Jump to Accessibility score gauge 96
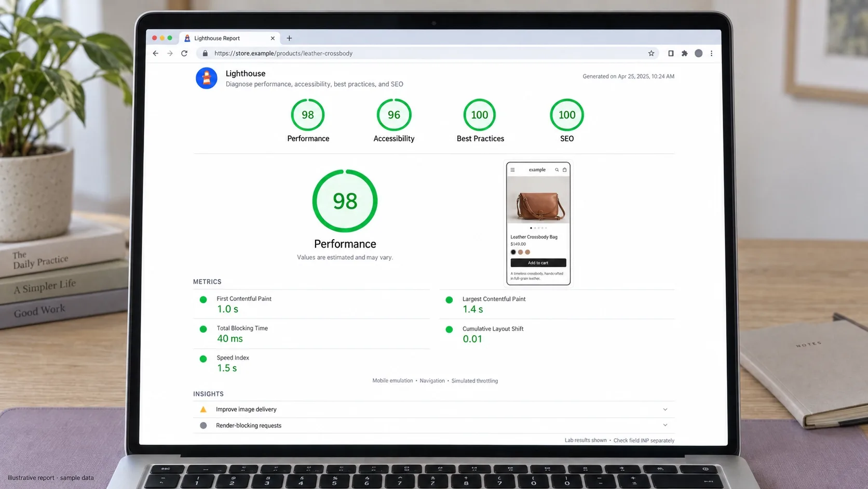868x489 pixels. point(394,115)
